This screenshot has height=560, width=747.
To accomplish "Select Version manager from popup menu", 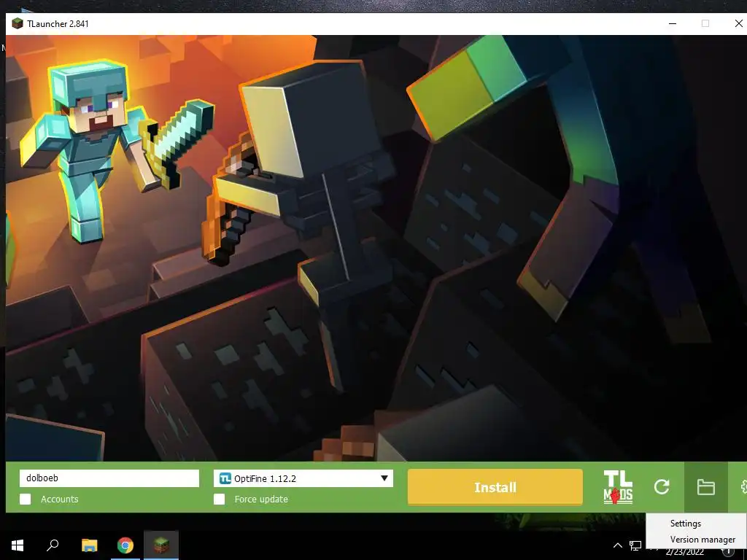I will [703, 540].
